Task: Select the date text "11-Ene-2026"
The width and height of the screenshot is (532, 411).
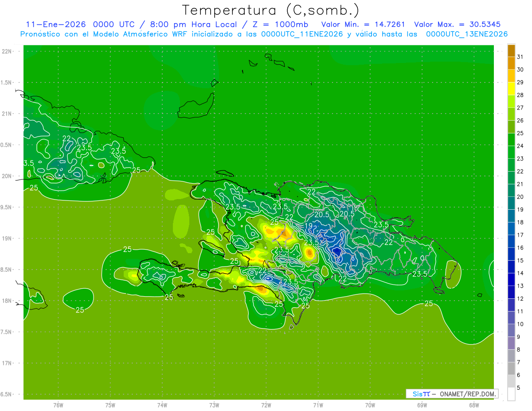Action: point(55,24)
